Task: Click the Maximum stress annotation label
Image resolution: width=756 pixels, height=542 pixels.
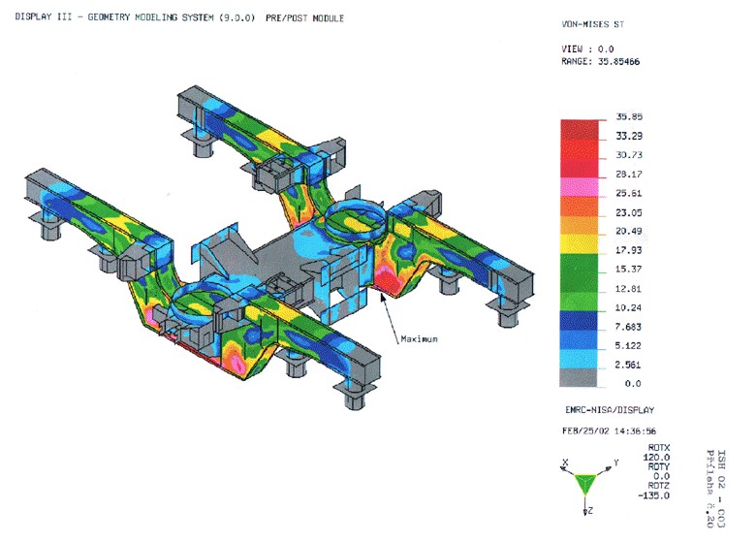Action: coord(419,339)
